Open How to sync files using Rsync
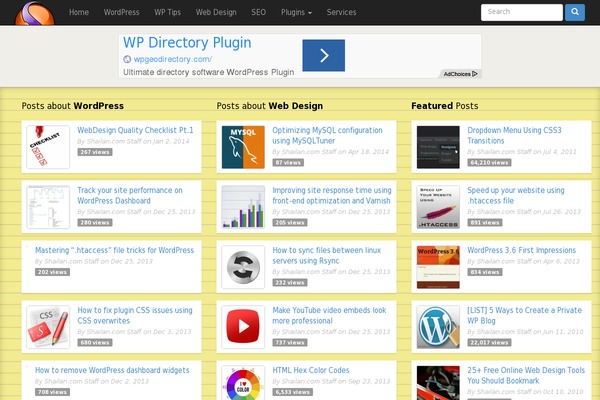Viewport: 600px width, 400px height. [x=326, y=255]
